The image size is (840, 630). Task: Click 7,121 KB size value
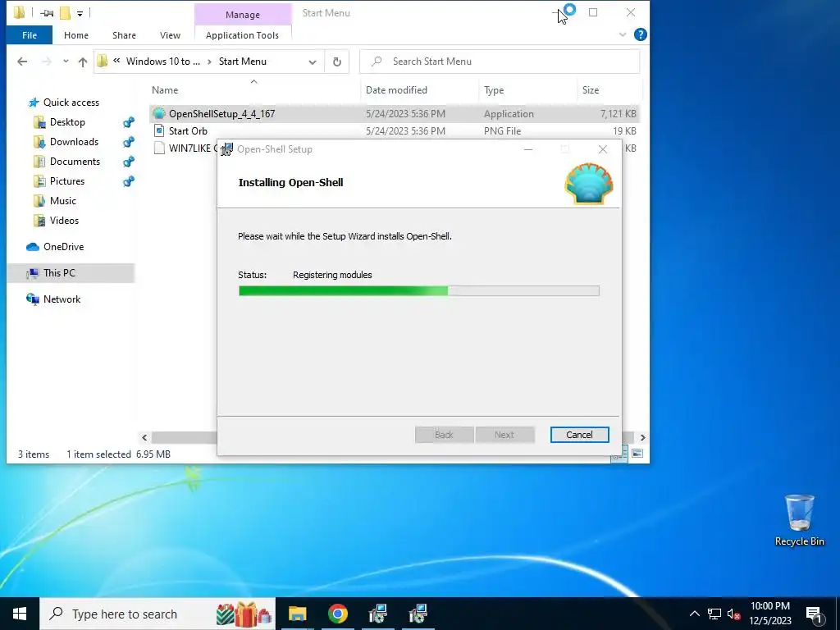click(619, 113)
